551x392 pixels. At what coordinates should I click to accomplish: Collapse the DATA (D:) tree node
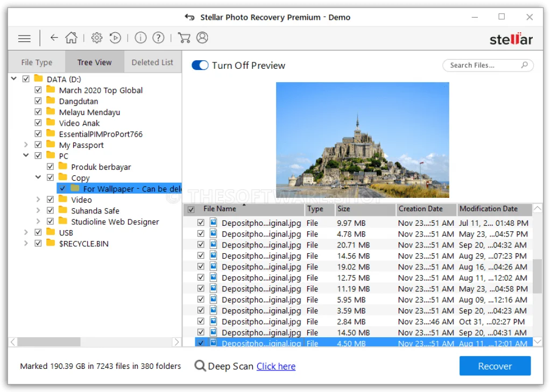coord(13,79)
